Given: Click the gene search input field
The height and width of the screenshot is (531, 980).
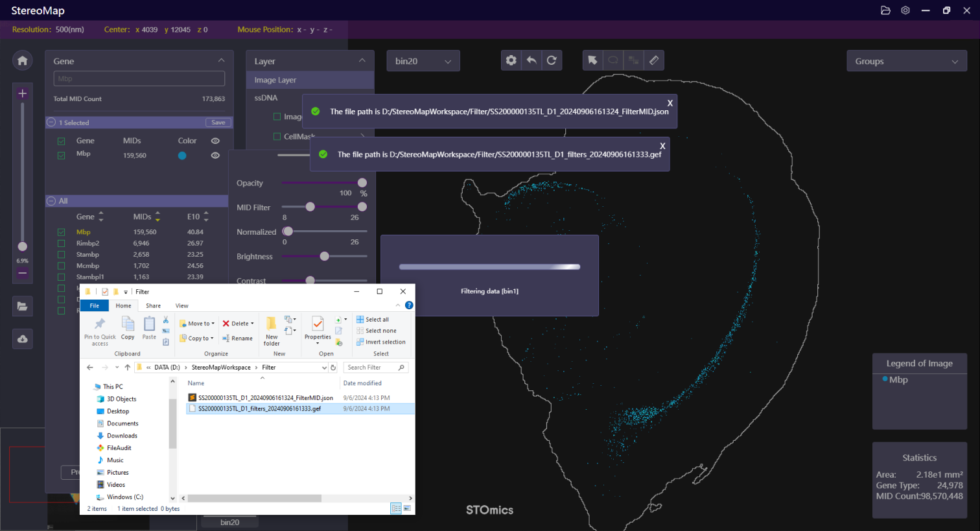Looking at the screenshot, I should [x=139, y=78].
